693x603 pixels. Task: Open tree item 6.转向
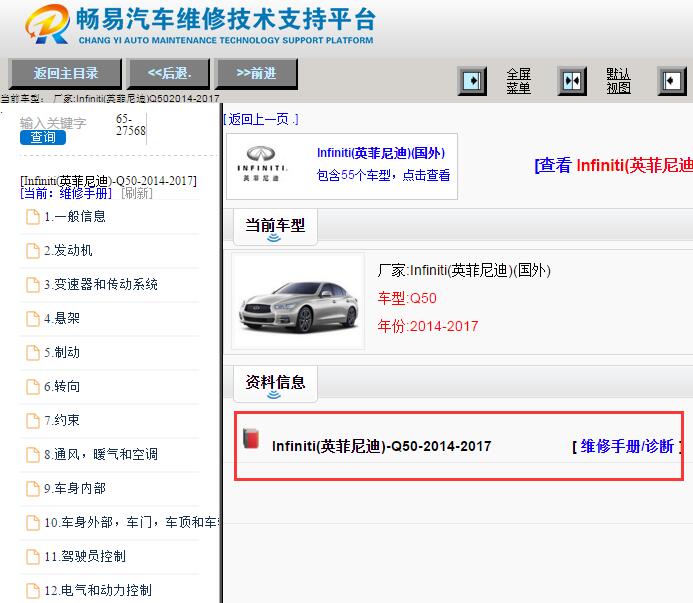coord(62,387)
